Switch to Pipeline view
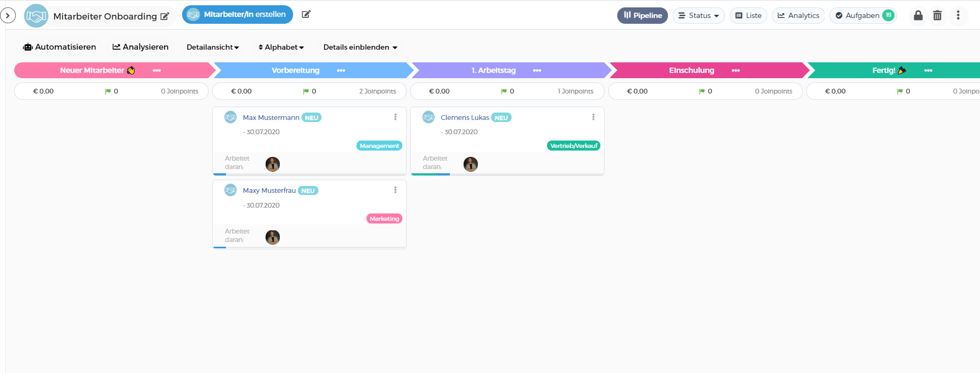This screenshot has width=980, height=373. click(x=643, y=15)
